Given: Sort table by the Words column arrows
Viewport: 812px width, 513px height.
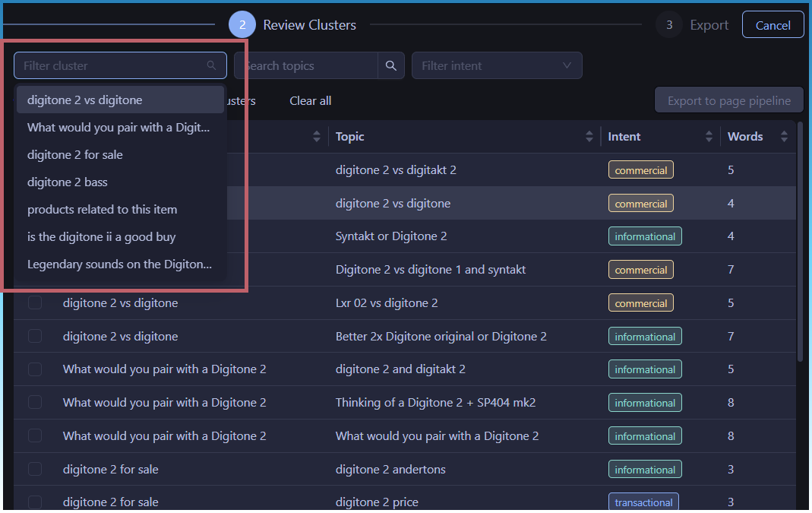Looking at the screenshot, I should coord(783,137).
